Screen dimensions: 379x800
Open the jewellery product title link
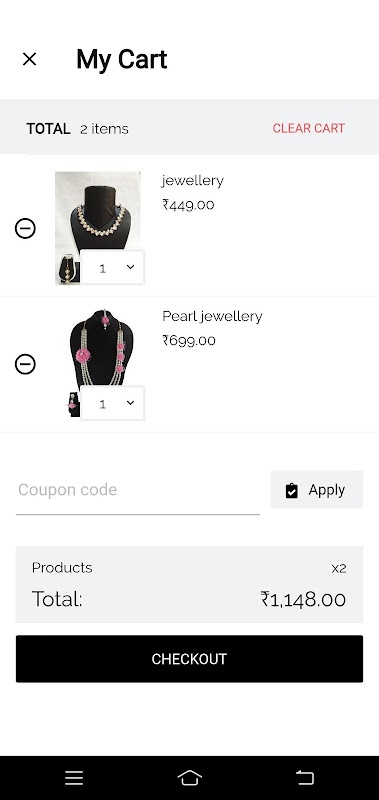(x=193, y=181)
